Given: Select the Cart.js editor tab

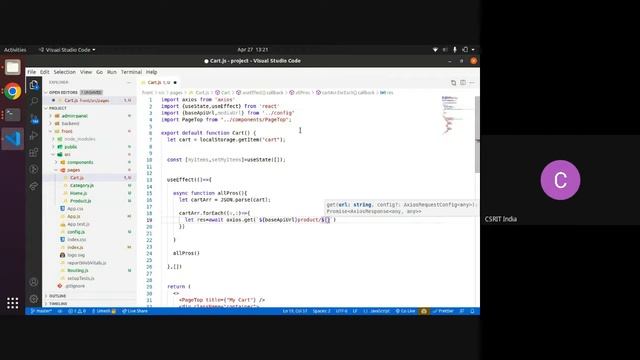Looking at the screenshot, I should tap(159, 82).
